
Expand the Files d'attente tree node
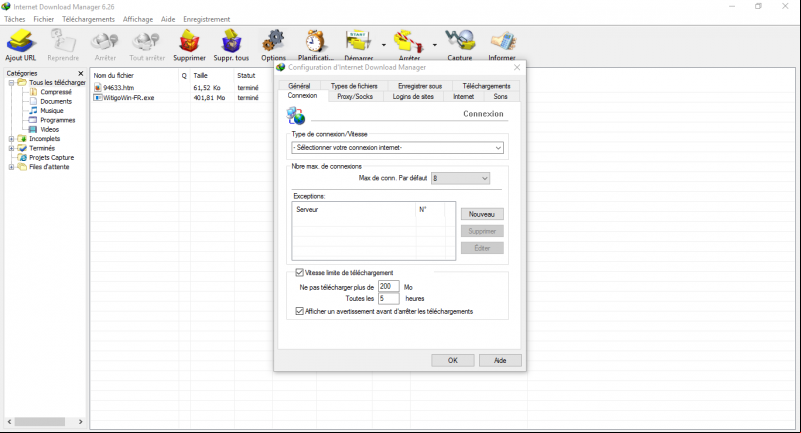[11, 167]
